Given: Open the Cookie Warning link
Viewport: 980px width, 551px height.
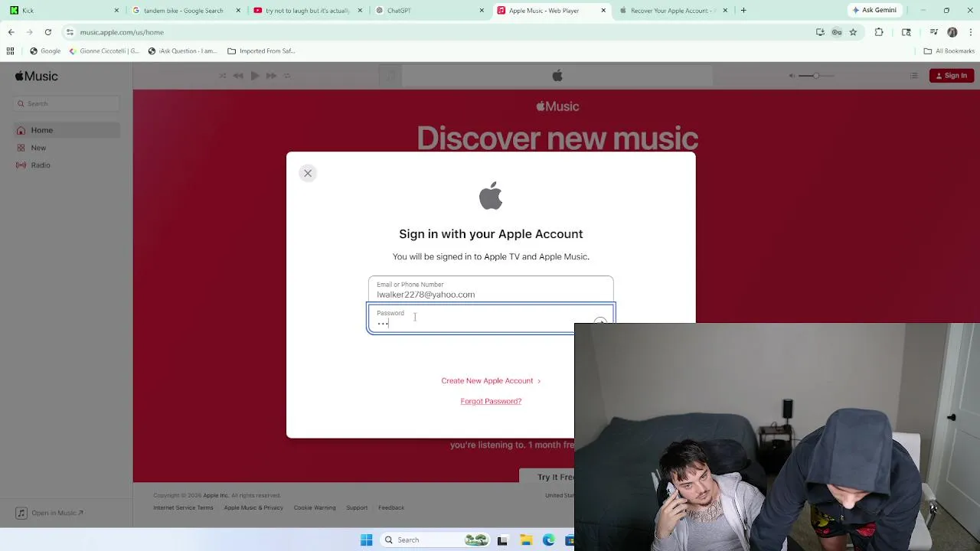Looking at the screenshot, I should point(315,507).
